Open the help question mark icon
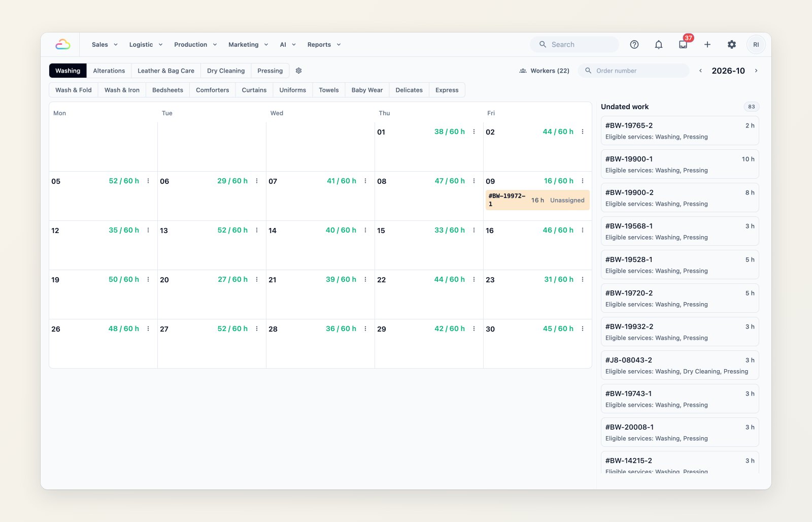This screenshot has height=522, width=812. pos(634,45)
